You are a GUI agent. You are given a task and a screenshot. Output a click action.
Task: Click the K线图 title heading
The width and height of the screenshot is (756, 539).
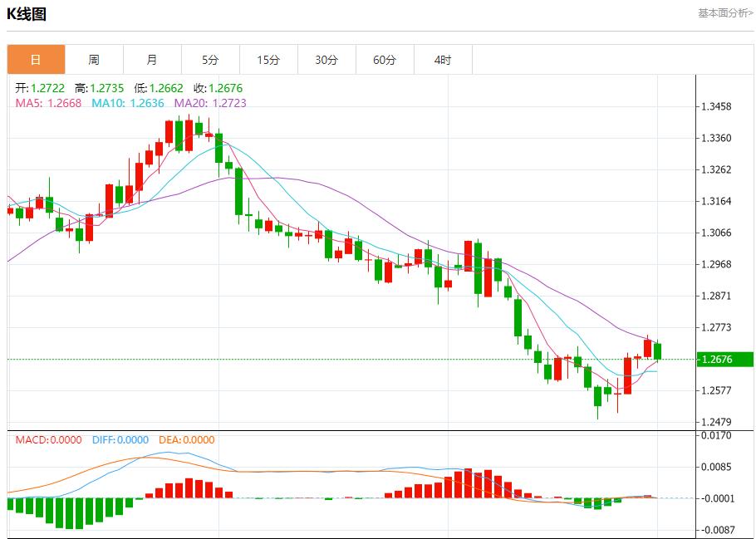pos(27,14)
